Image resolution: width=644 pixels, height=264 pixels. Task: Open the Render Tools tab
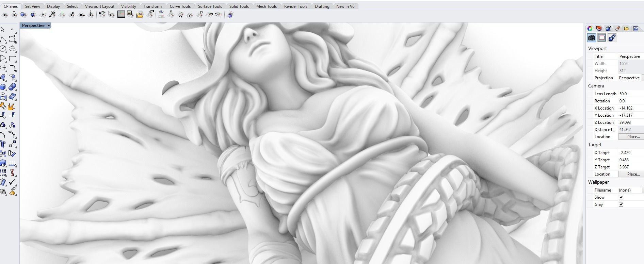point(296,6)
